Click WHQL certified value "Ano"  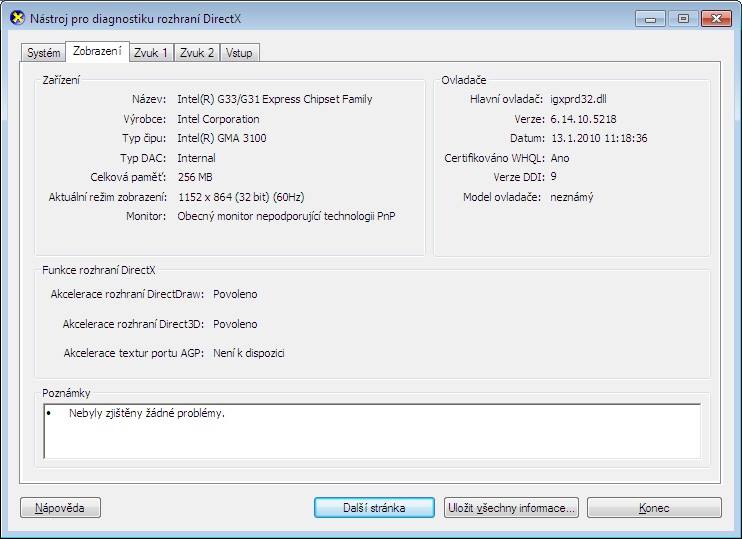tap(560, 158)
